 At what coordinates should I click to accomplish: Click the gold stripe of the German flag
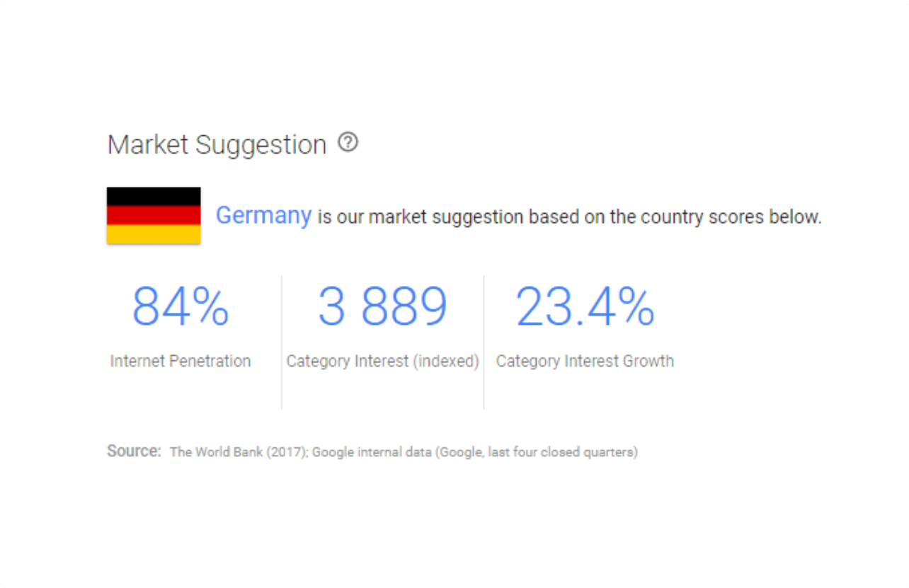pos(154,234)
